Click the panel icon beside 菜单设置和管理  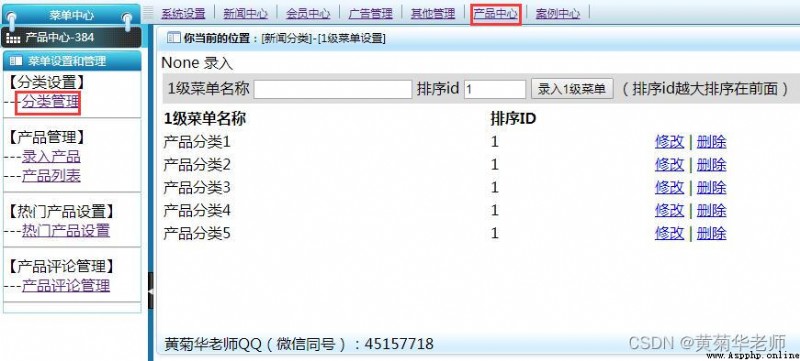click(x=16, y=61)
